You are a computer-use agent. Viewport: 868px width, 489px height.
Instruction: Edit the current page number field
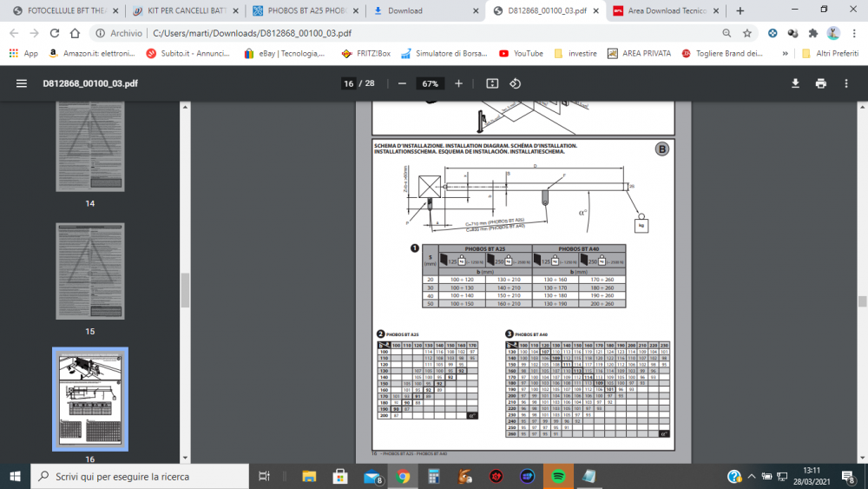(x=348, y=83)
